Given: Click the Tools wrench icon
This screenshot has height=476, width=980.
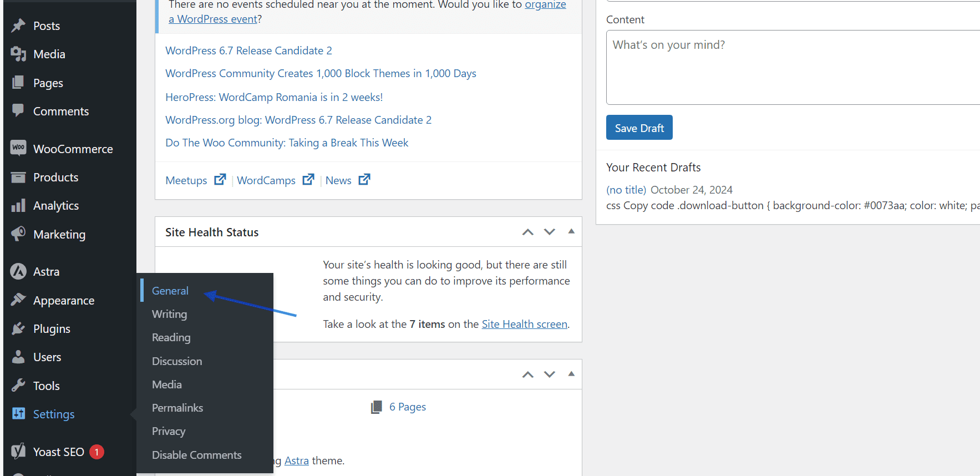Looking at the screenshot, I should [18, 386].
